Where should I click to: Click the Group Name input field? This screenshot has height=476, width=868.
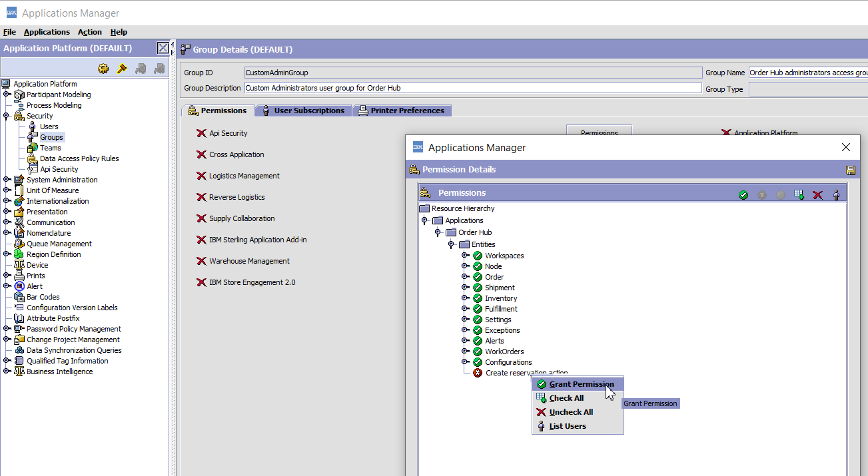[x=808, y=73]
